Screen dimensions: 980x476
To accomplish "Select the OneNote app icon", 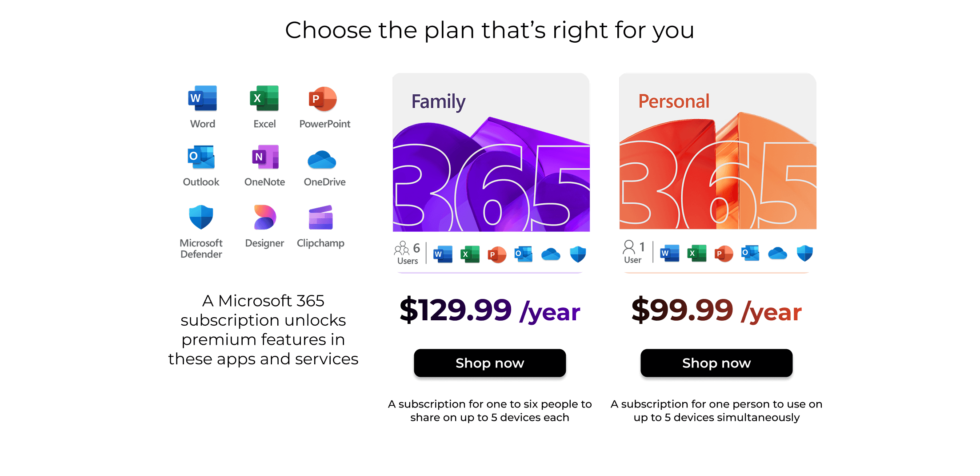I will pyautogui.click(x=264, y=157).
